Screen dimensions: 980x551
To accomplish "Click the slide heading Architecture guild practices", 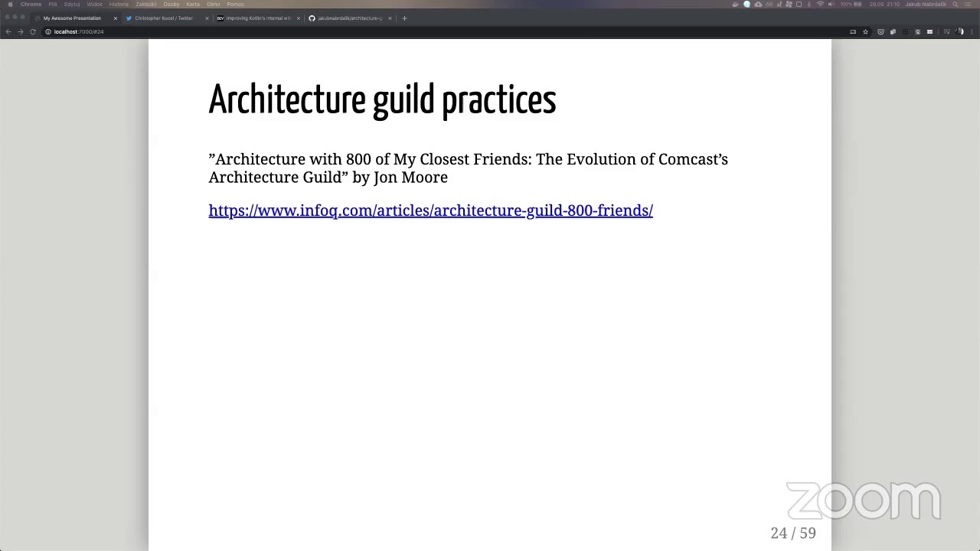I will [x=382, y=100].
